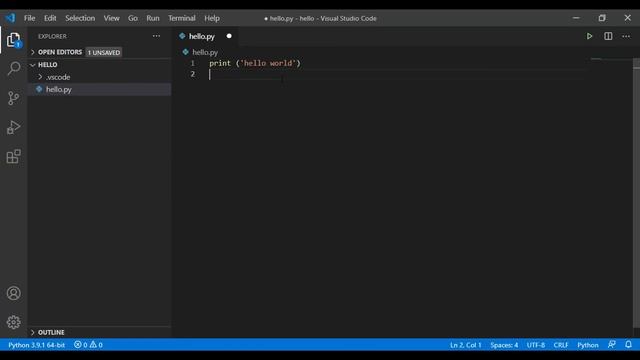This screenshot has width=640, height=360.
Task: Click the unsaved dot on hello.py tab
Action: [229, 36]
